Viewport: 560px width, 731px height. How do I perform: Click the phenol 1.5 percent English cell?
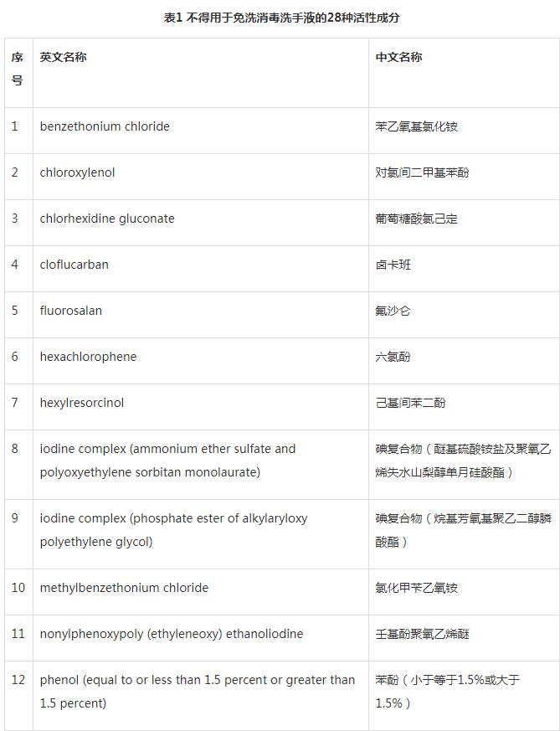pos(198,692)
